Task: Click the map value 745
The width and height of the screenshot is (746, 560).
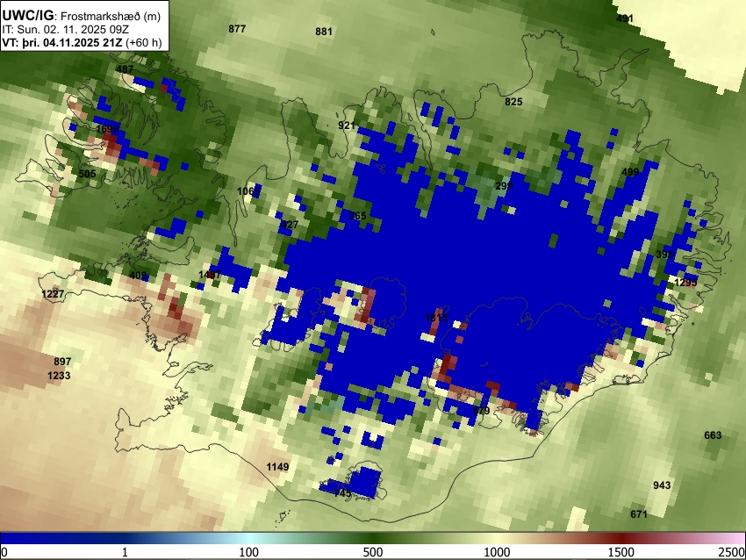Action: [x=342, y=493]
